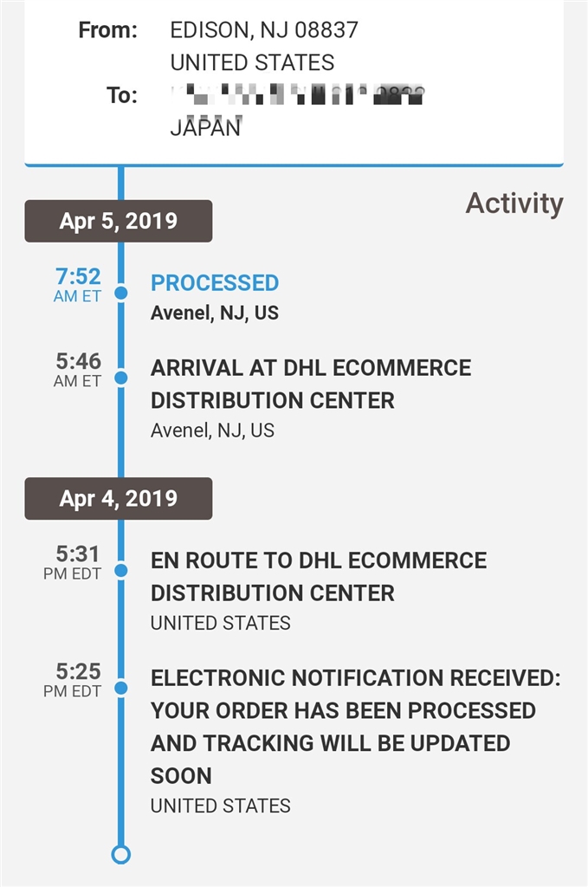
Task: Click the blurred destination address line
Action: (x=297, y=95)
